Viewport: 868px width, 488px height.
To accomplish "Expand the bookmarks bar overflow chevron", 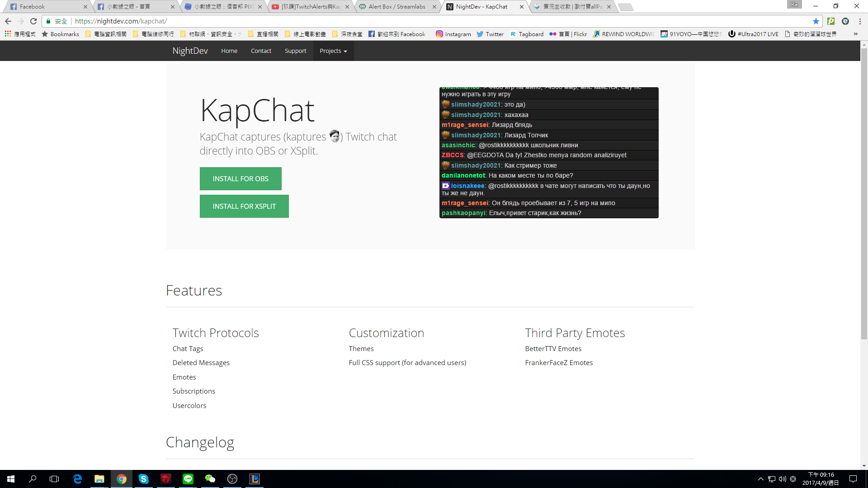I will click(x=855, y=34).
